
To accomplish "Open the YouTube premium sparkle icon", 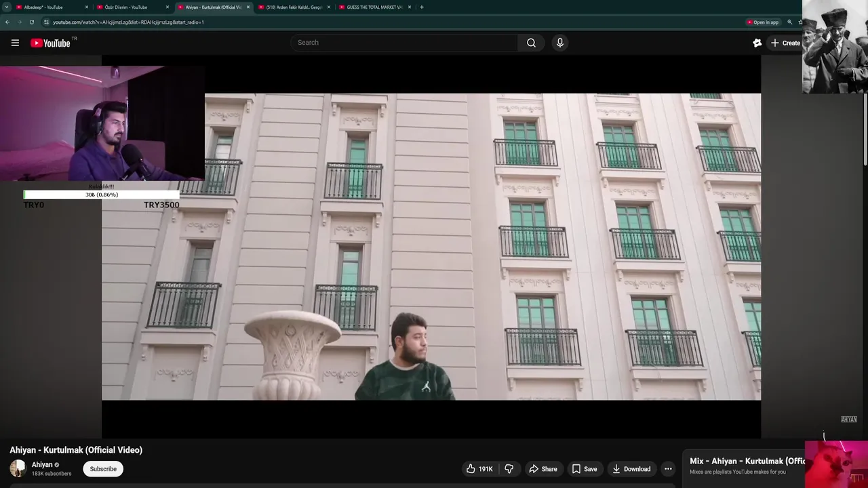I will pyautogui.click(x=757, y=43).
